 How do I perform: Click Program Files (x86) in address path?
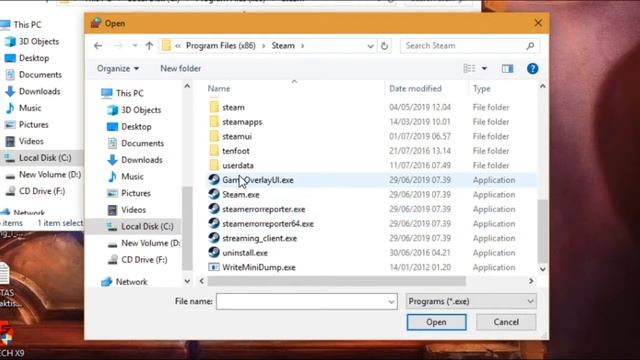point(221,46)
